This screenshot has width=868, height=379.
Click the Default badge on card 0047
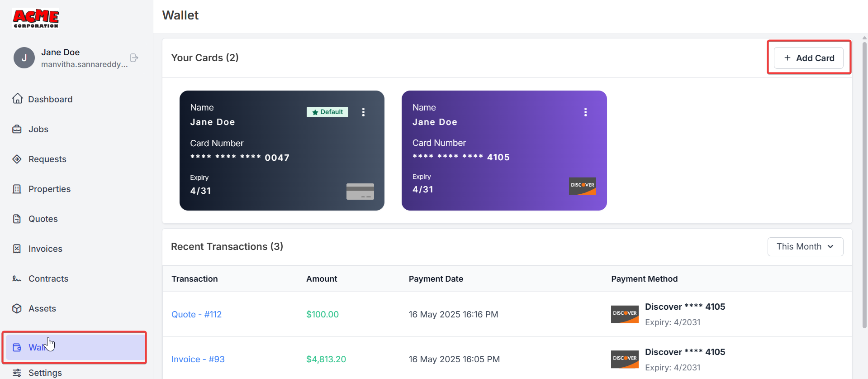pyautogui.click(x=327, y=112)
